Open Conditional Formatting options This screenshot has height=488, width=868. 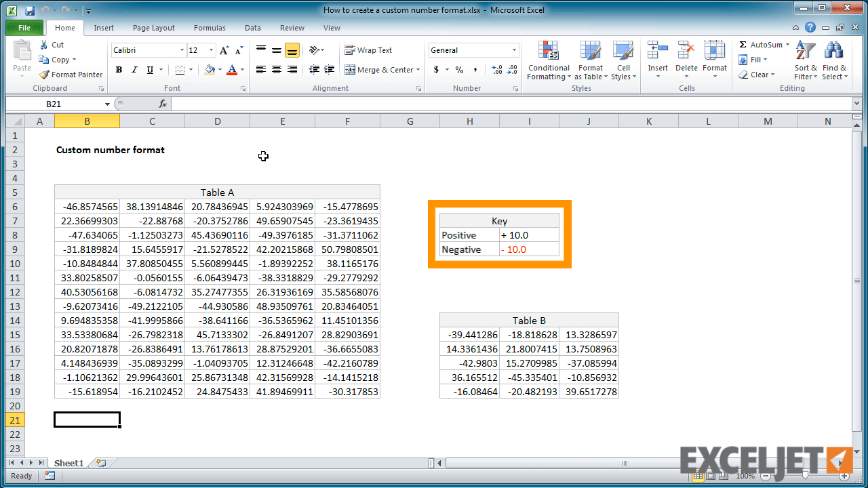coord(548,60)
